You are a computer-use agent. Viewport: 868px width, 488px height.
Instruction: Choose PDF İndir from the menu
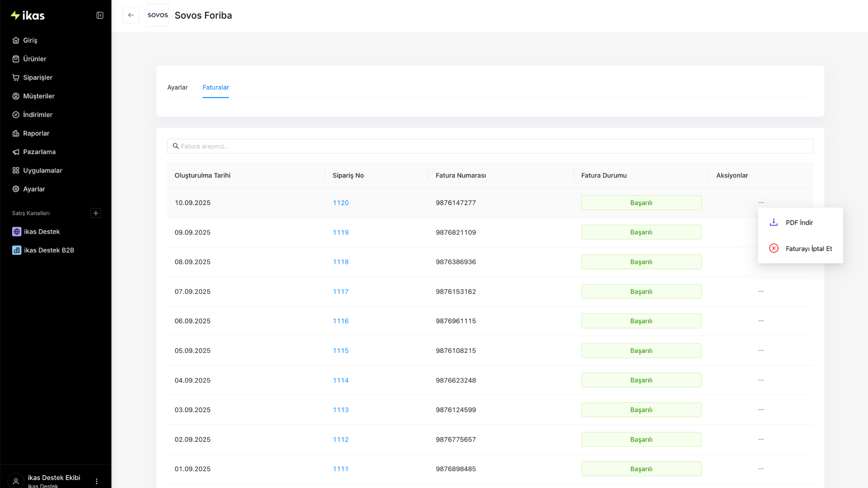tap(799, 222)
